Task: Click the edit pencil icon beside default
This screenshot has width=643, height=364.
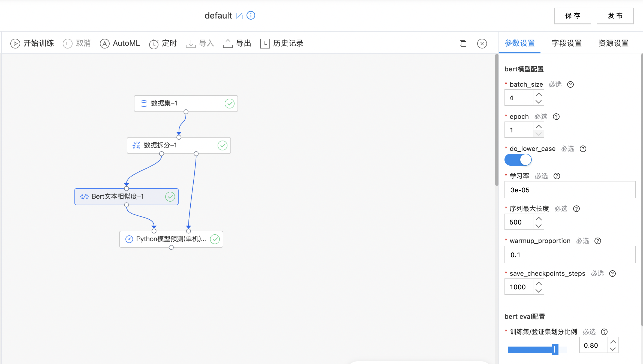Action: pyautogui.click(x=239, y=16)
